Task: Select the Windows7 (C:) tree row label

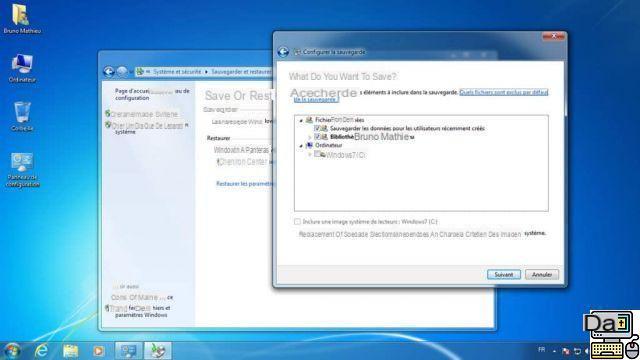Action: (x=345, y=155)
